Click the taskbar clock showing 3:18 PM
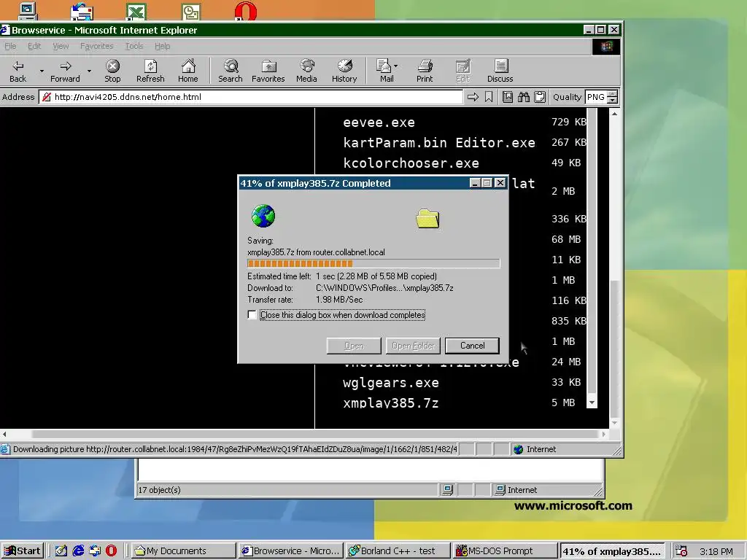Image resolution: width=747 pixels, height=560 pixels. 716,551
